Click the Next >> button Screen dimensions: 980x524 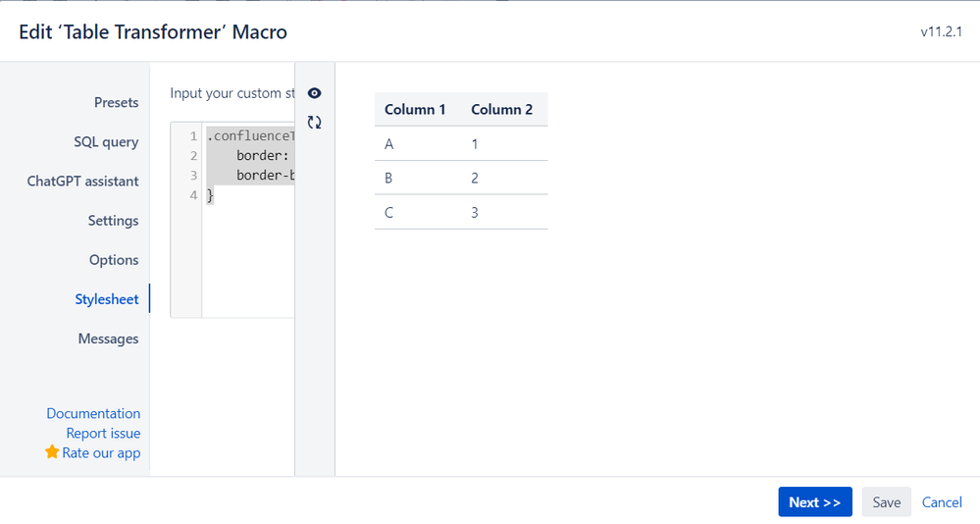tap(815, 502)
